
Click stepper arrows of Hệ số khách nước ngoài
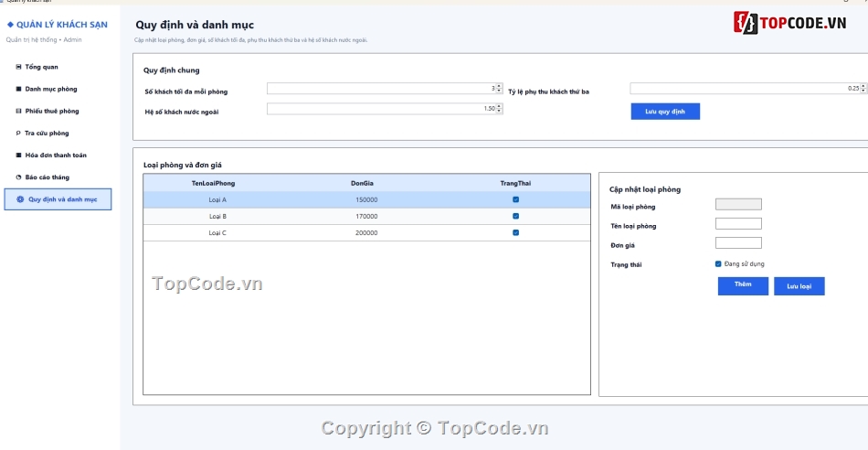[x=499, y=109]
